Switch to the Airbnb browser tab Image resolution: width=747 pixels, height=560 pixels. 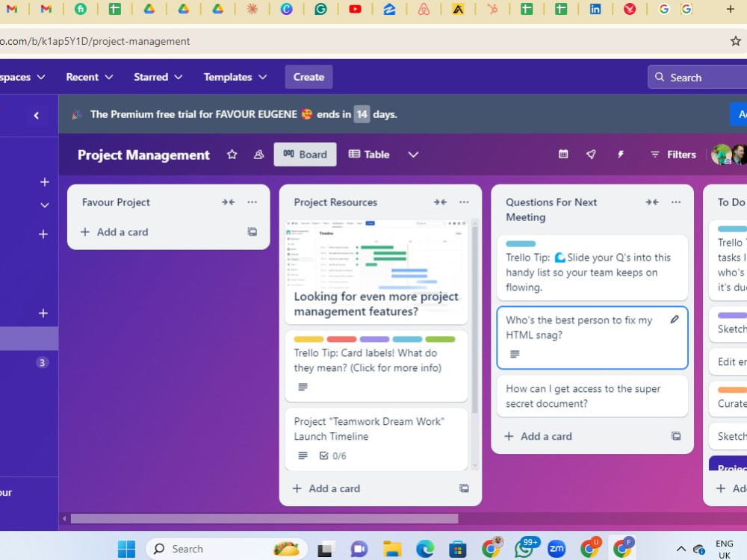click(x=424, y=8)
